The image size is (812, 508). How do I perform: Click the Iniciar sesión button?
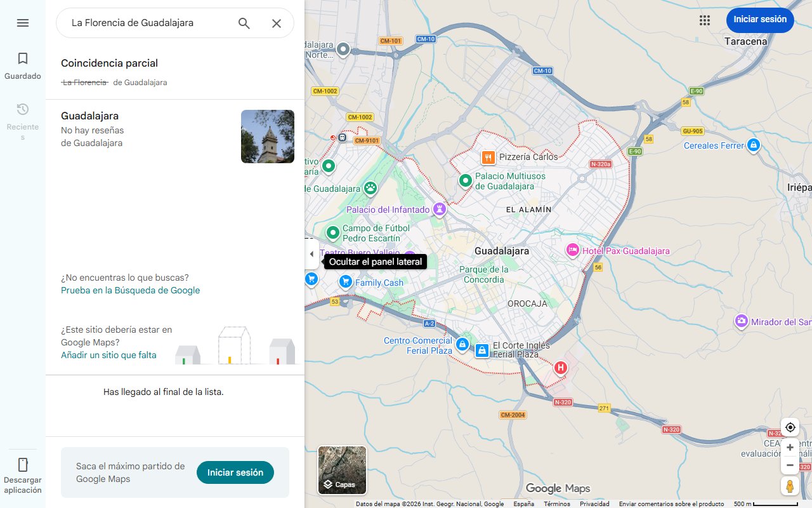coord(759,19)
